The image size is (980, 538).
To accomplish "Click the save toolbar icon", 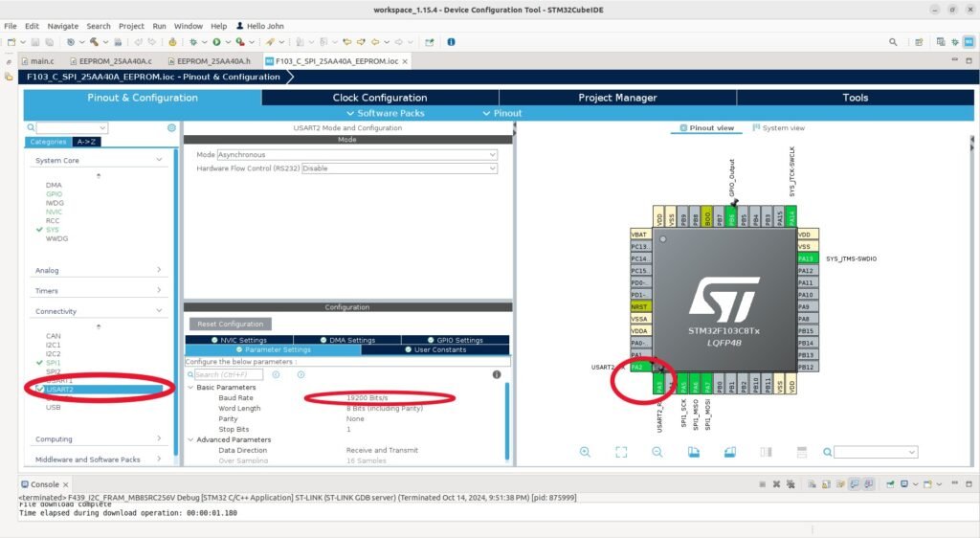I will click(35, 42).
